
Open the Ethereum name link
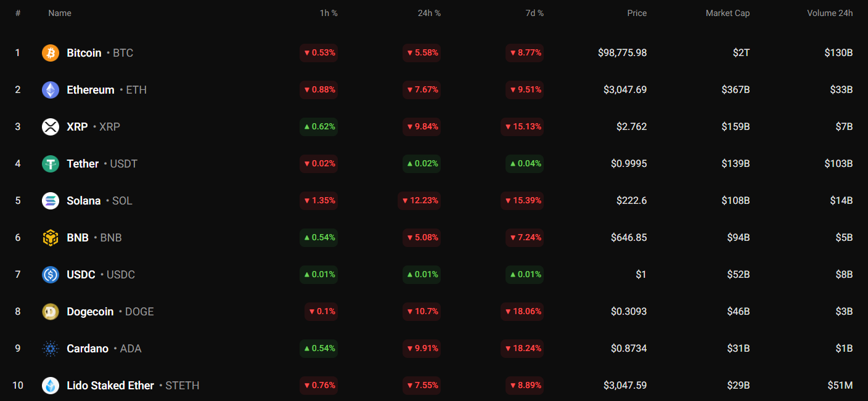tap(91, 90)
